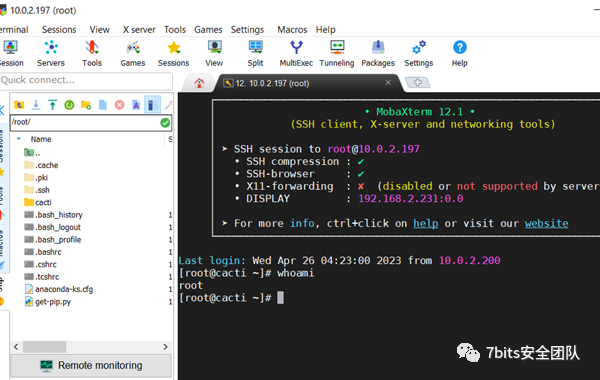Select the .bash_history file

coord(53,215)
